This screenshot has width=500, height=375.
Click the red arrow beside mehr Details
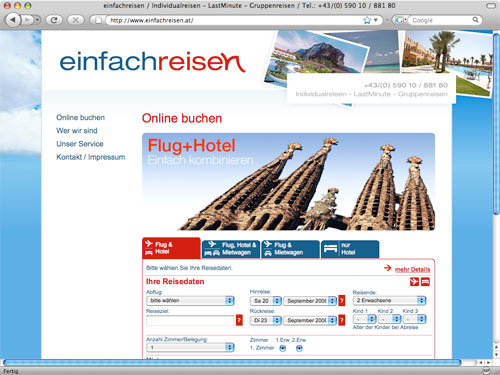[387, 268]
